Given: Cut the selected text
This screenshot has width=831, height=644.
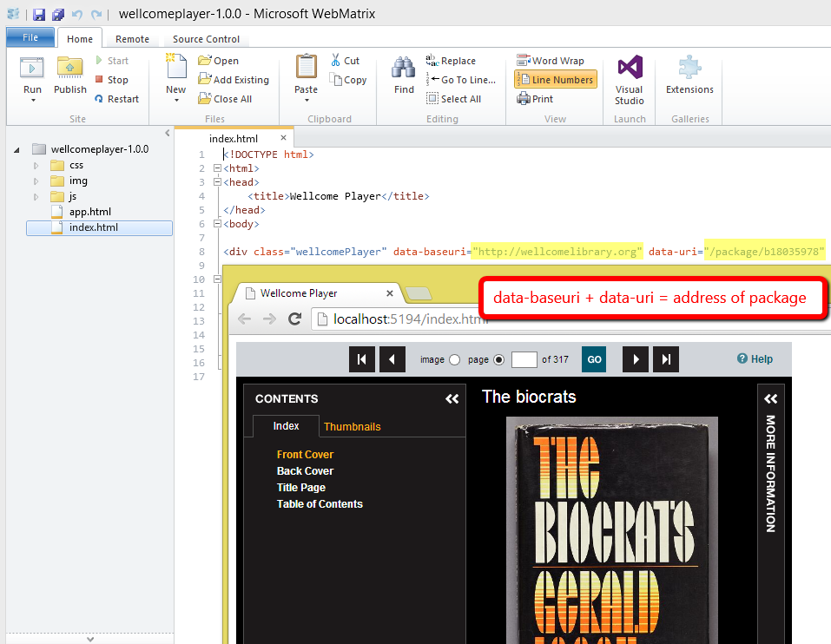Looking at the screenshot, I should (345, 61).
